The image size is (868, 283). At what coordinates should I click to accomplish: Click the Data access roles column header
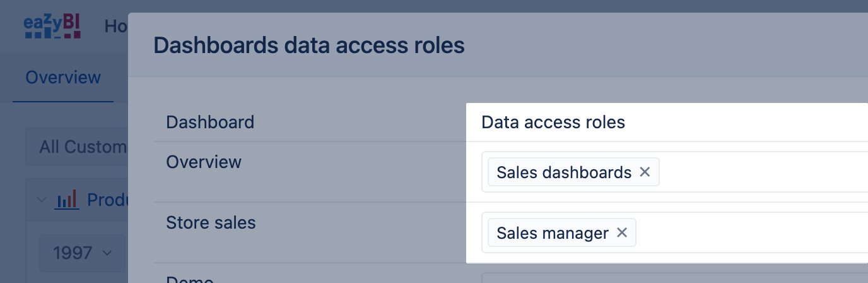[553, 122]
